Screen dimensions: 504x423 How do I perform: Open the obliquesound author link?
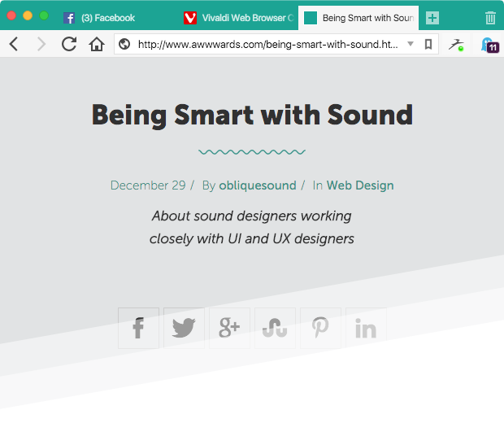pos(258,185)
